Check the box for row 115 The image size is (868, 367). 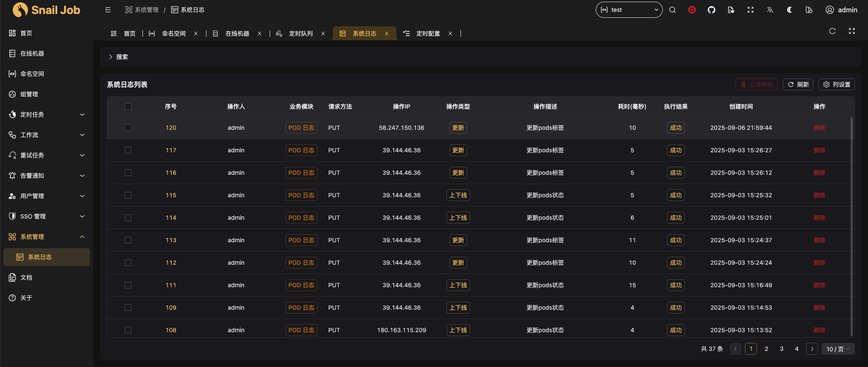pos(128,195)
